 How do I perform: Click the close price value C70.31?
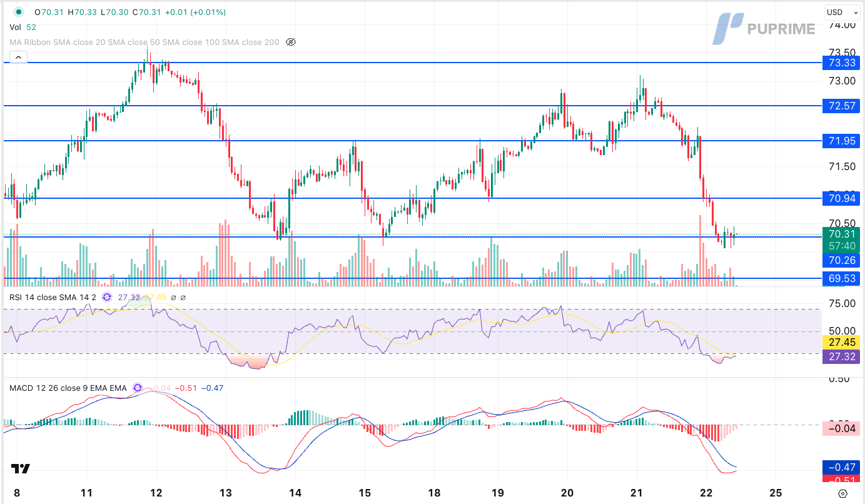point(147,12)
